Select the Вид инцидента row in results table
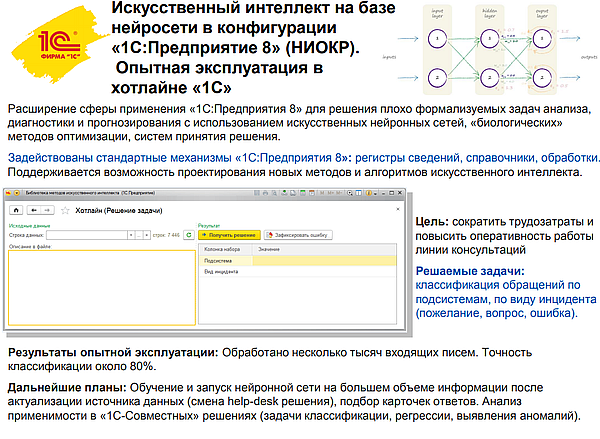600x439 pixels. (x=298, y=271)
